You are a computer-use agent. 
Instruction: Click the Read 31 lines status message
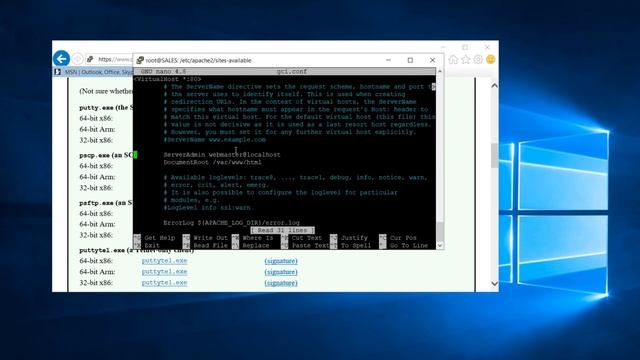(282, 231)
